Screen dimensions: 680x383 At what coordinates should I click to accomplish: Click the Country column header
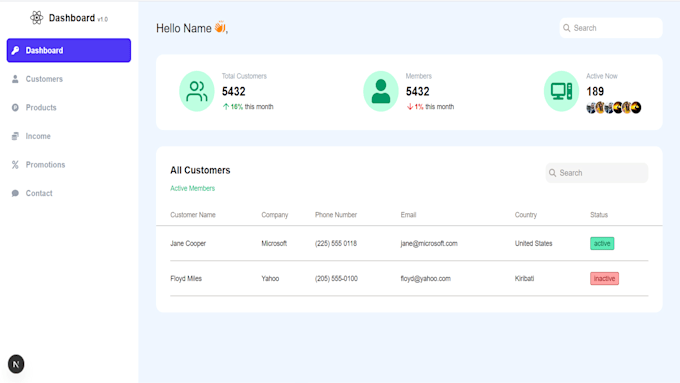[x=526, y=215]
